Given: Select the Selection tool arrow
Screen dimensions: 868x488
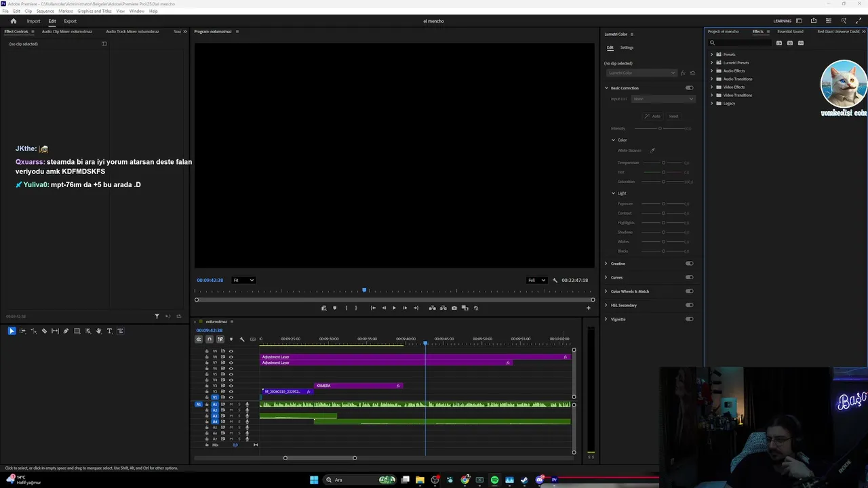Looking at the screenshot, I should (12, 331).
